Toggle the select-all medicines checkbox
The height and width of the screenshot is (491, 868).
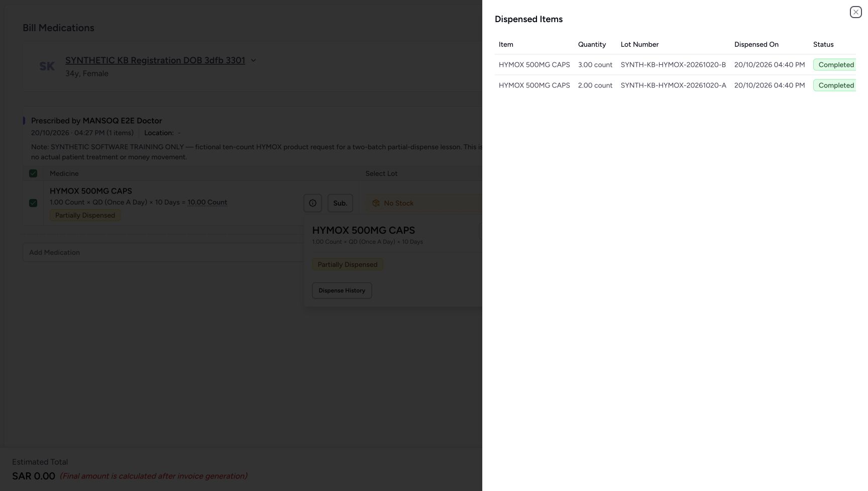(33, 173)
